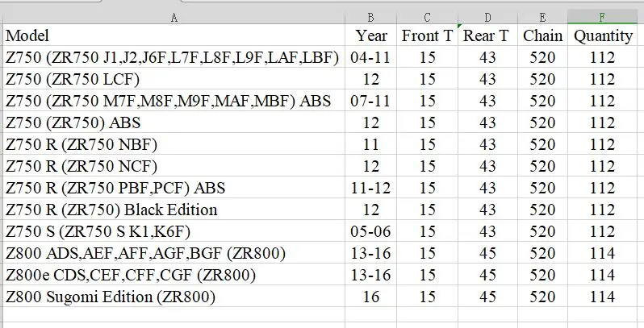Select the Z750 (ZR750 LCF) cell
This screenshot has width=644, height=328.
pos(174,79)
